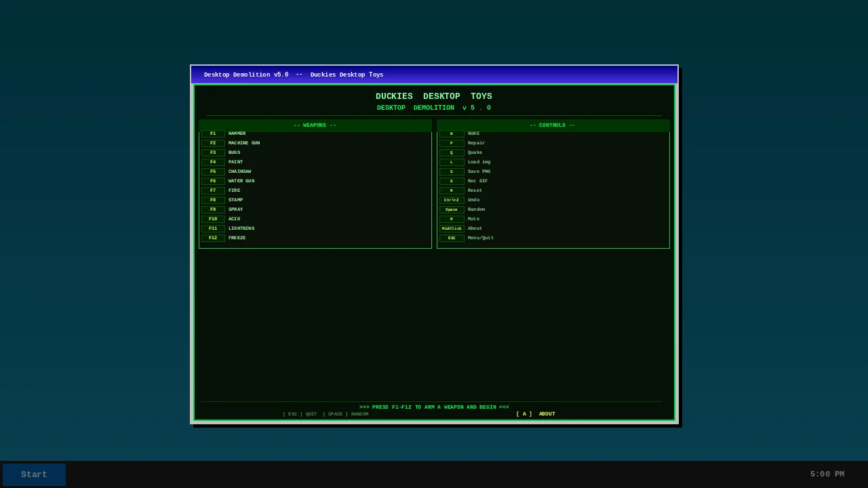Click the F9 key box
Viewport: 868px width, 488px height.
213,209
